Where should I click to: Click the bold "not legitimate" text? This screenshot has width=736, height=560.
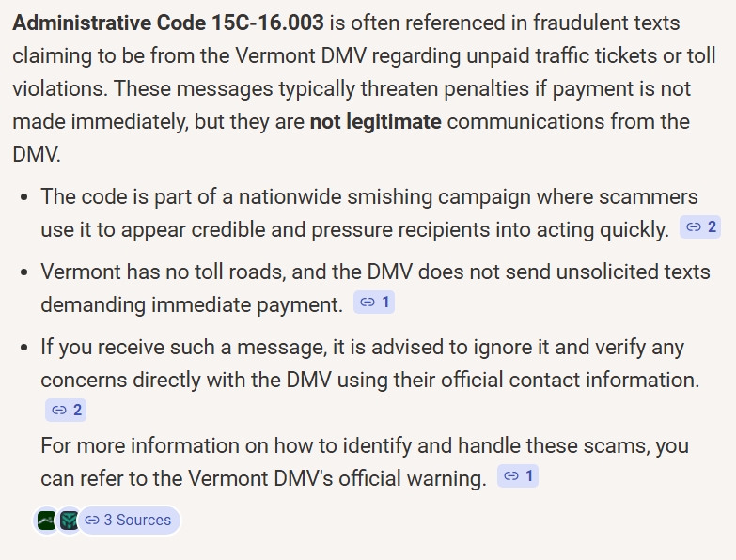tap(375, 121)
